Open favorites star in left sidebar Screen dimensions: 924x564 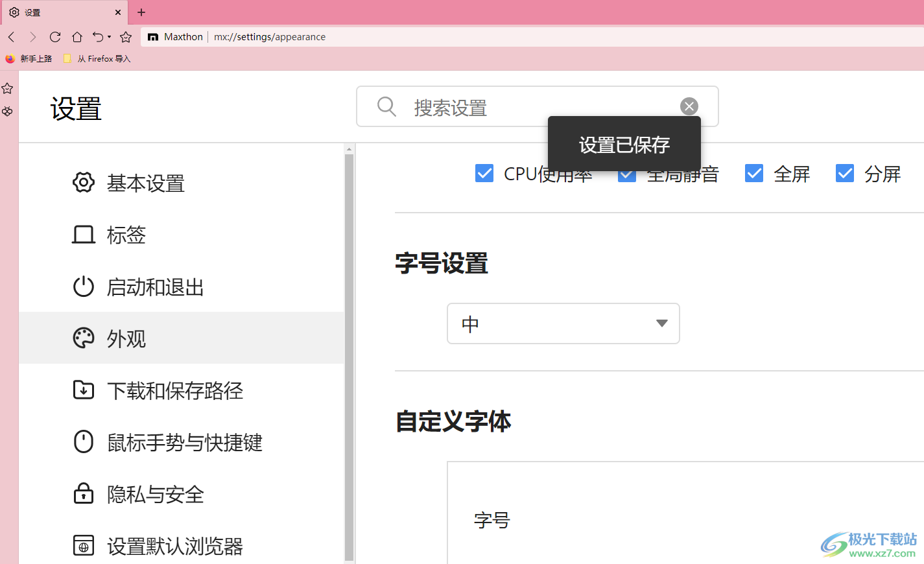point(8,88)
